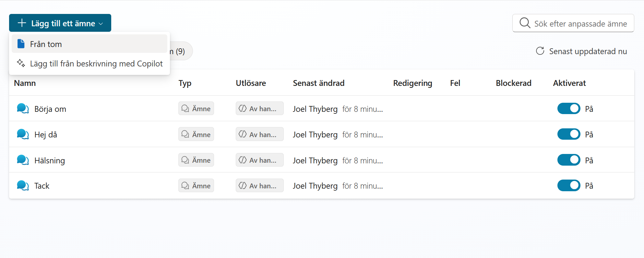Click the Senast uppdaterad nu text
644x258 pixels.
click(588, 51)
